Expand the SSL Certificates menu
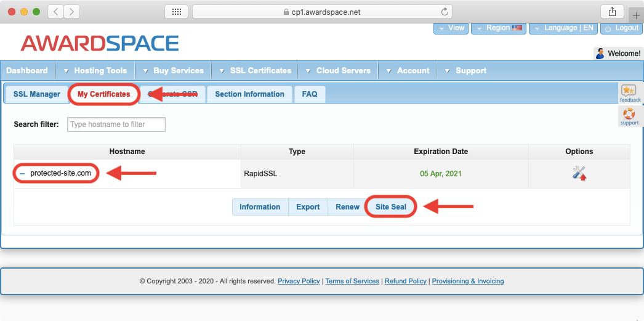644x321 pixels. coord(260,71)
